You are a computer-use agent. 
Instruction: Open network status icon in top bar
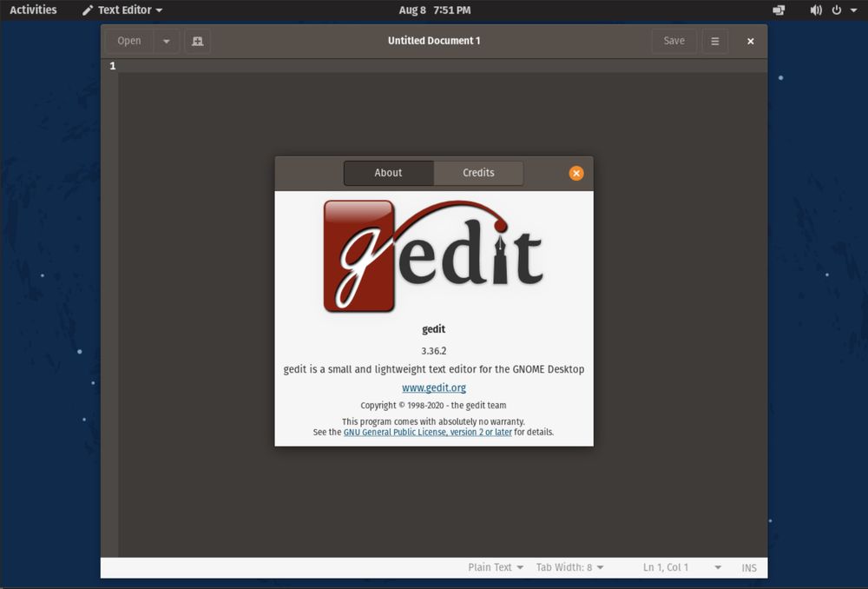coord(779,10)
